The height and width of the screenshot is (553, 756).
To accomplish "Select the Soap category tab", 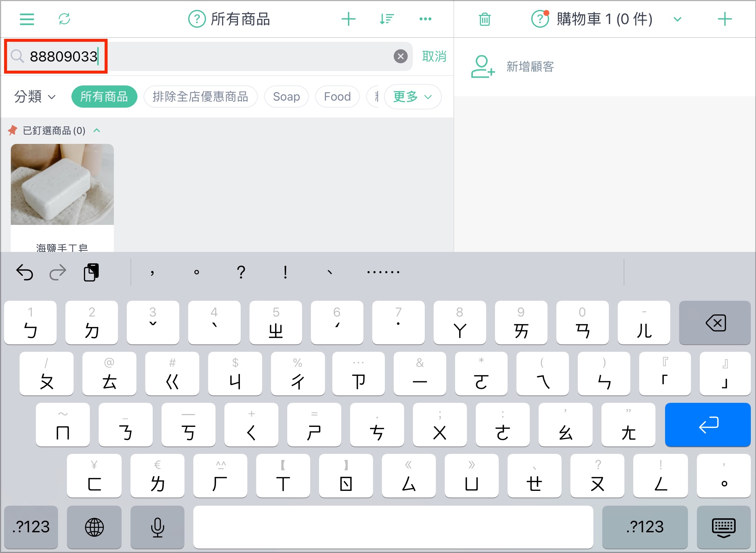I will pyautogui.click(x=287, y=97).
